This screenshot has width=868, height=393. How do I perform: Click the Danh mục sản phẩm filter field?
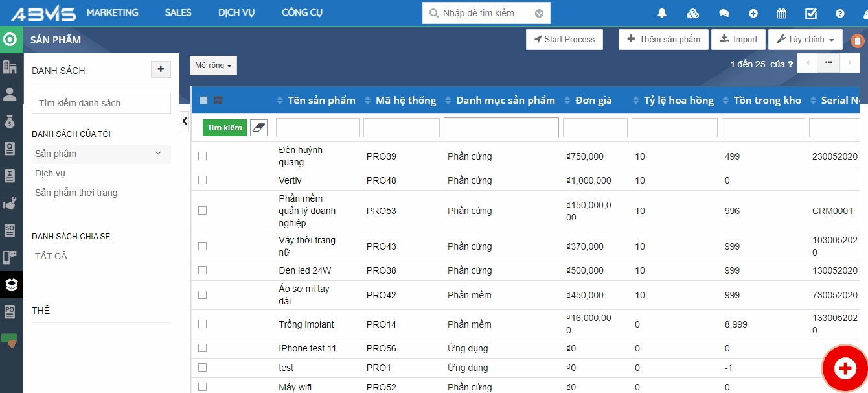(501, 128)
